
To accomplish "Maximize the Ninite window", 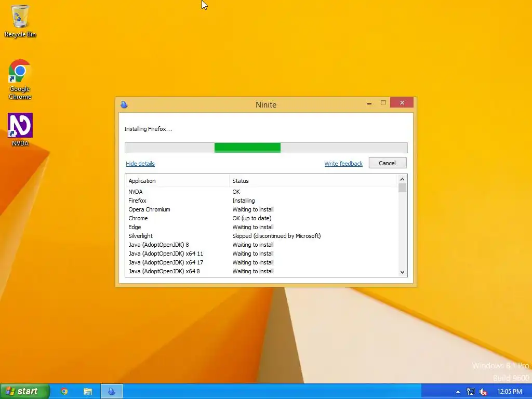I will click(x=383, y=102).
